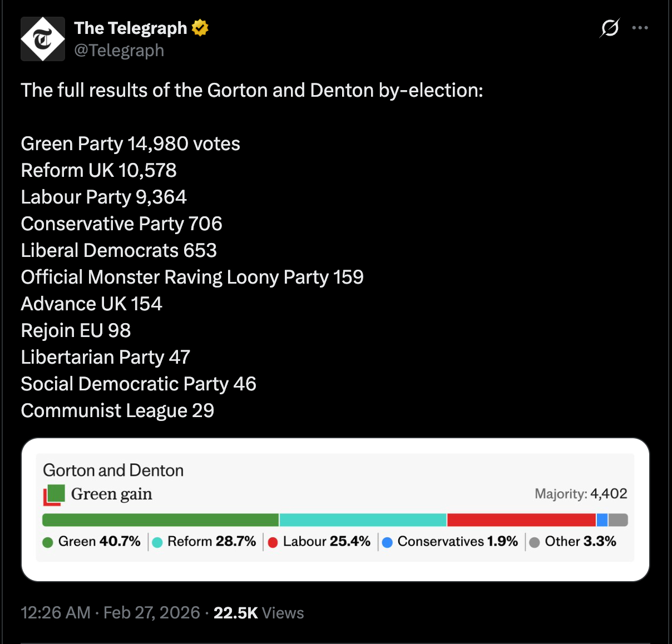This screenshot has height=644, width=672.
Task: Open the three-dot more options menu
Action: click(x=640, y=28)
